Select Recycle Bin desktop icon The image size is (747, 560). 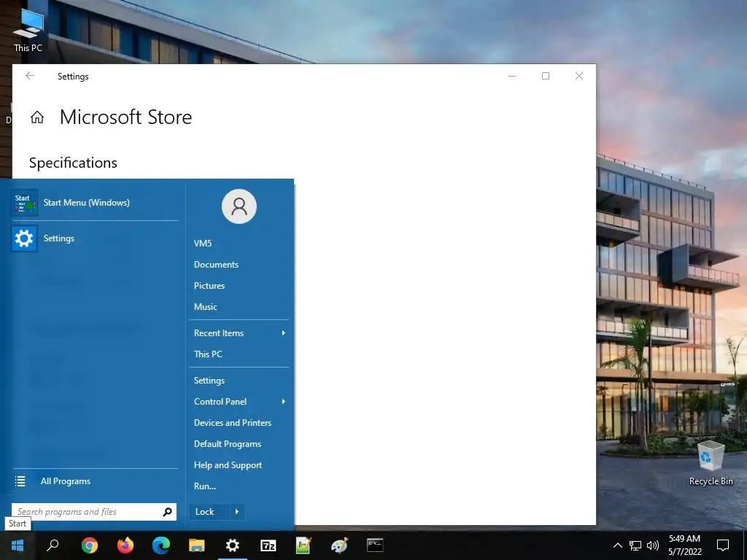(711, 463)
